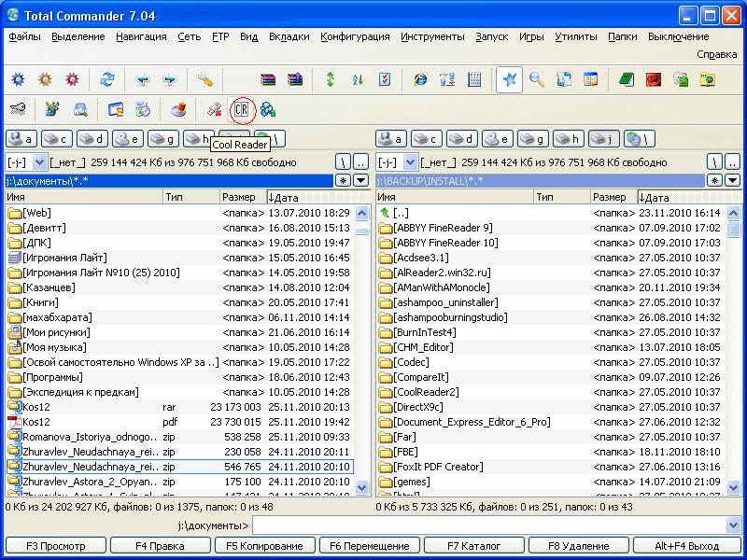The width and height of the screenshot is (747, 560).
Task: Open right panel favorites asterisk button
Action: (714, 180)
